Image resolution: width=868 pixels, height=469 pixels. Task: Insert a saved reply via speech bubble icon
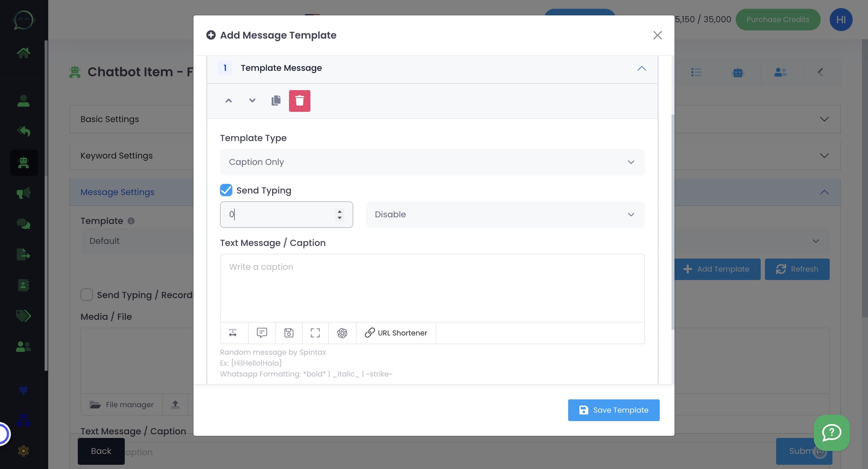(x=262, y=333)
